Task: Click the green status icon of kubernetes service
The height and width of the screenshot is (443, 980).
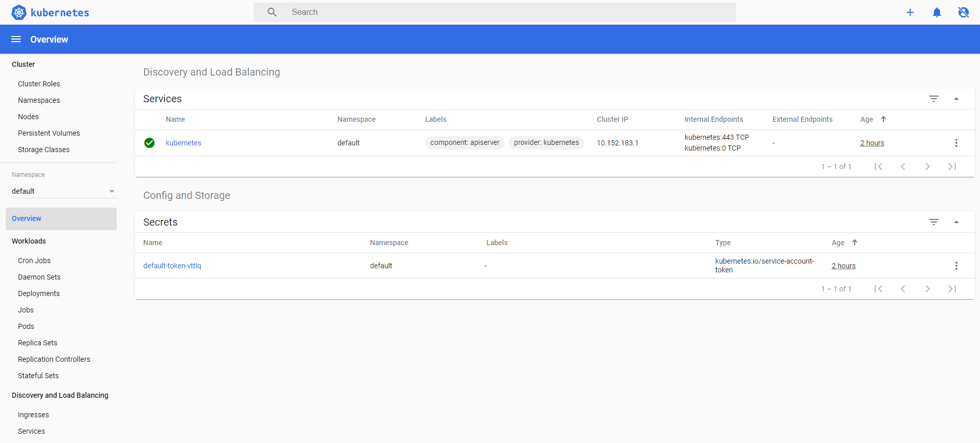Action: pyautogui.click(x=149, y=143)
